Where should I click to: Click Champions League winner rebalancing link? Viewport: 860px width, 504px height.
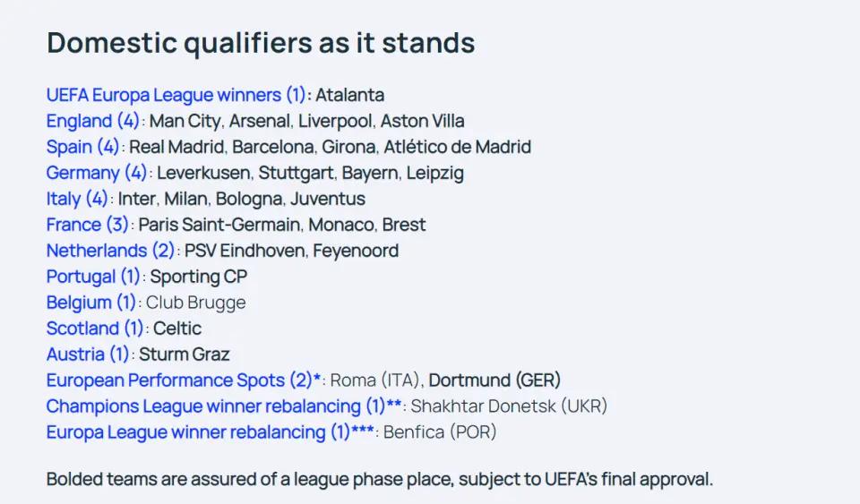pyautogui.click(x=224, y=406)
